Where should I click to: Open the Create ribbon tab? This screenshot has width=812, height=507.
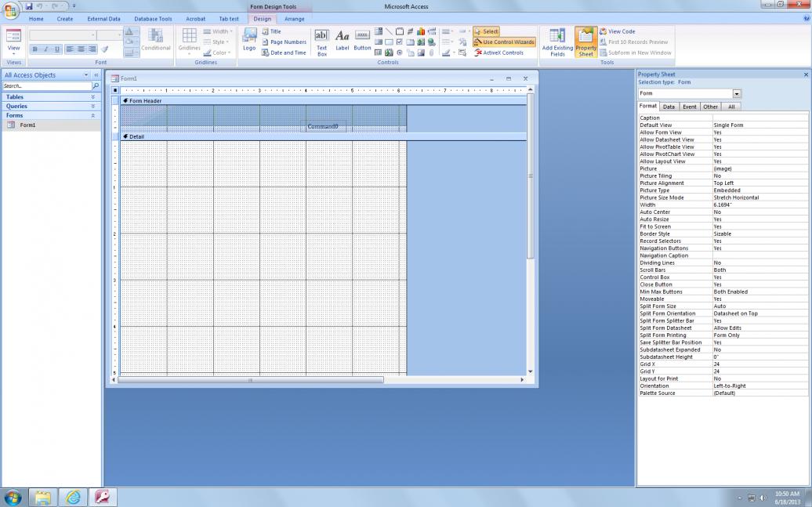[x=65, y=19]
